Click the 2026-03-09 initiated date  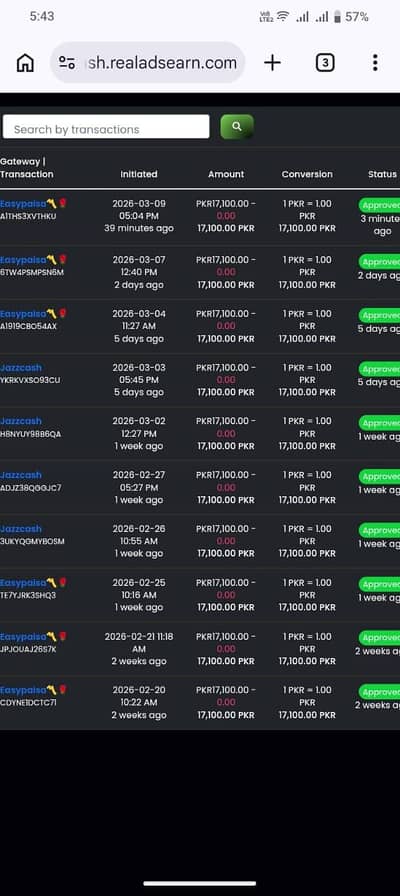point(139,203)
